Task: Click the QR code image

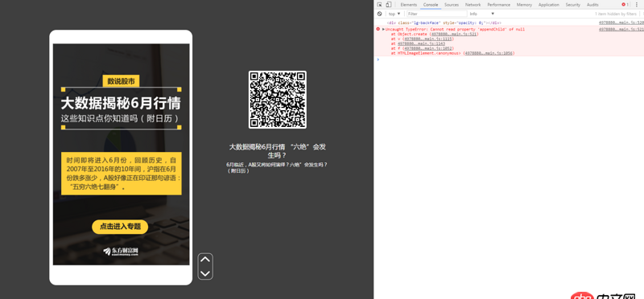Action: click(x=278, y=100)
